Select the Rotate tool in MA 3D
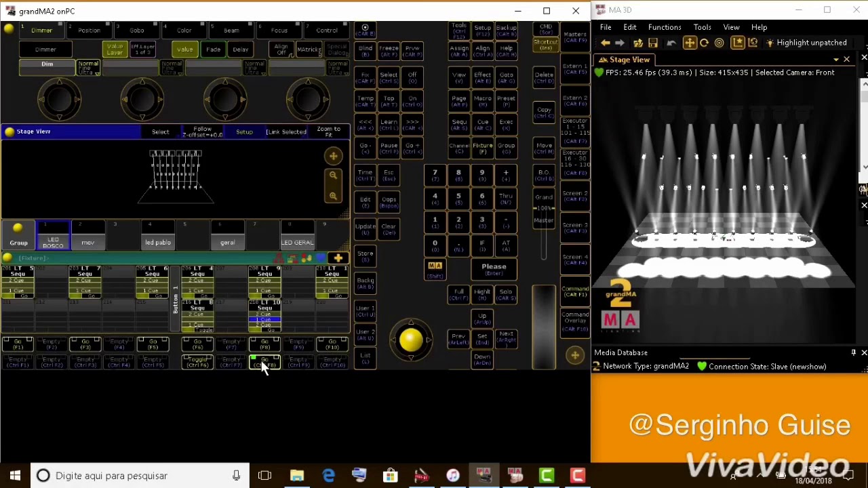The height and width of the screenshot is (488, 868). (x=704, y=43)
